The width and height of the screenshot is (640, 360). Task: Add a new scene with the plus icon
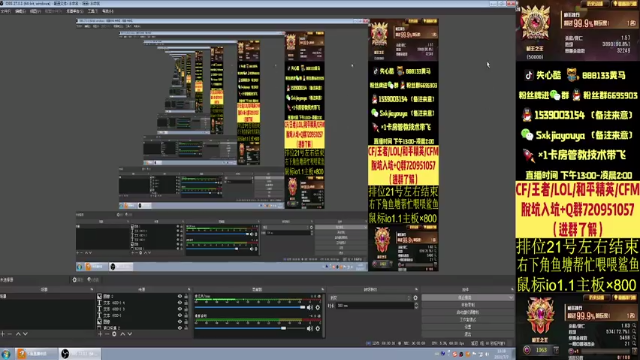coord(3,334)
